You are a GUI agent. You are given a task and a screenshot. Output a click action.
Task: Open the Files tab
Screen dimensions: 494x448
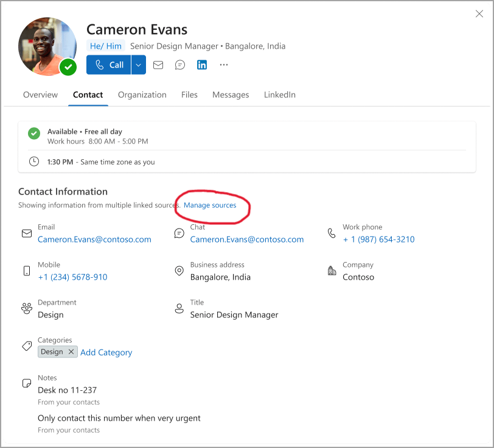[x=189, y=95]
